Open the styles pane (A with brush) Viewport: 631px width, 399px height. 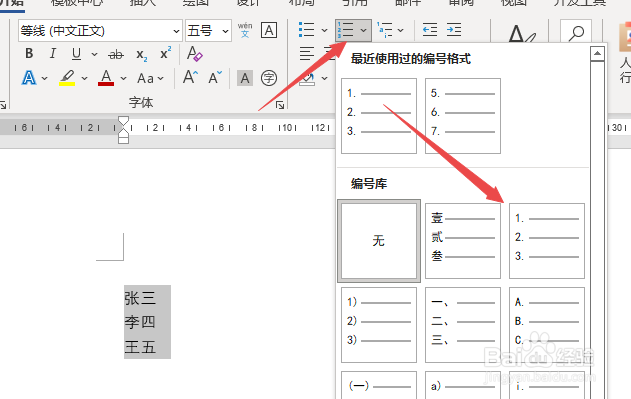[x=522, y=34]
